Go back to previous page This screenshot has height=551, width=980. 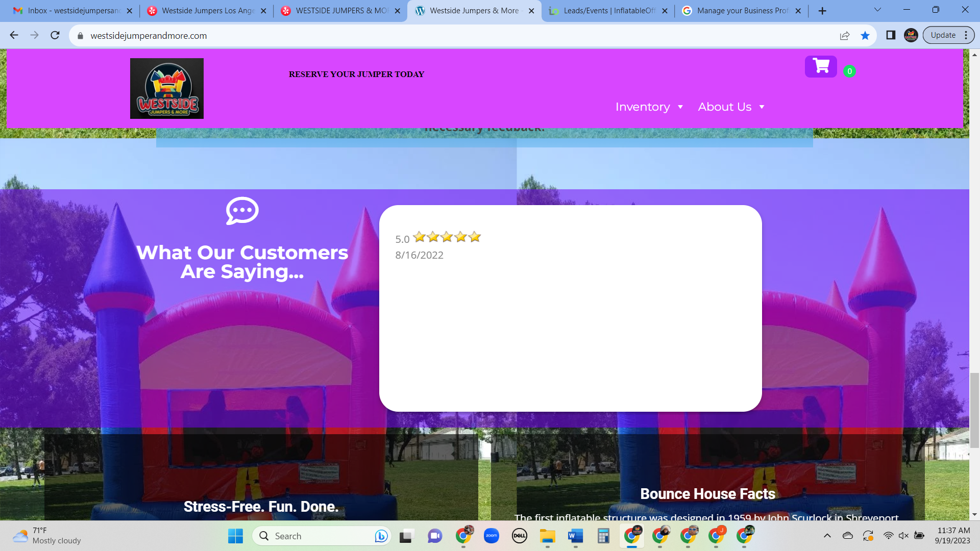tap(14, 35)
